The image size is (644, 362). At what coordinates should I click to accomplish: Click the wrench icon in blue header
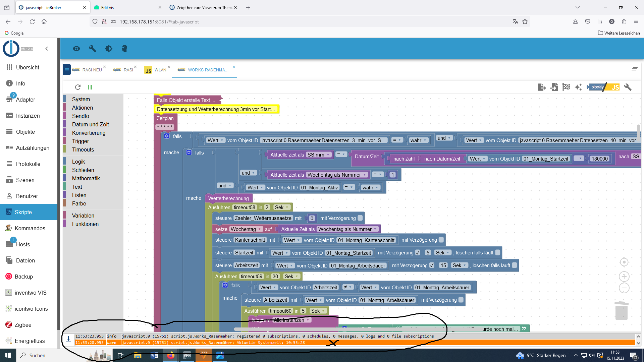coord(92,49)
